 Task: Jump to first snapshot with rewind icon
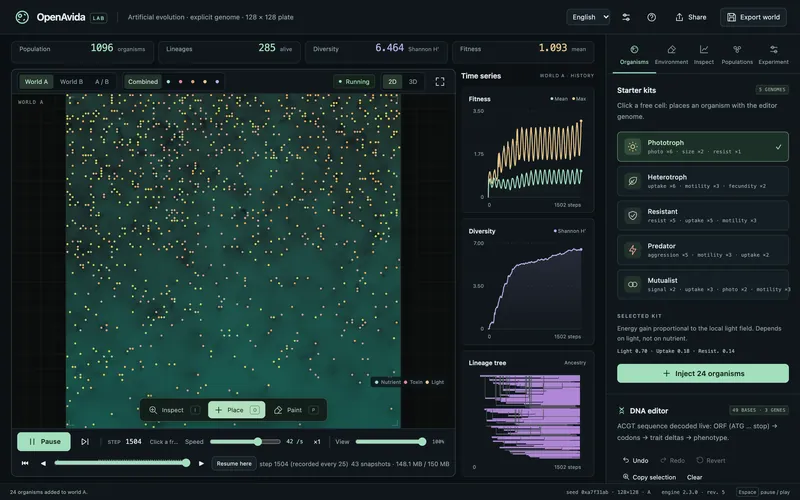click(25, 463)
